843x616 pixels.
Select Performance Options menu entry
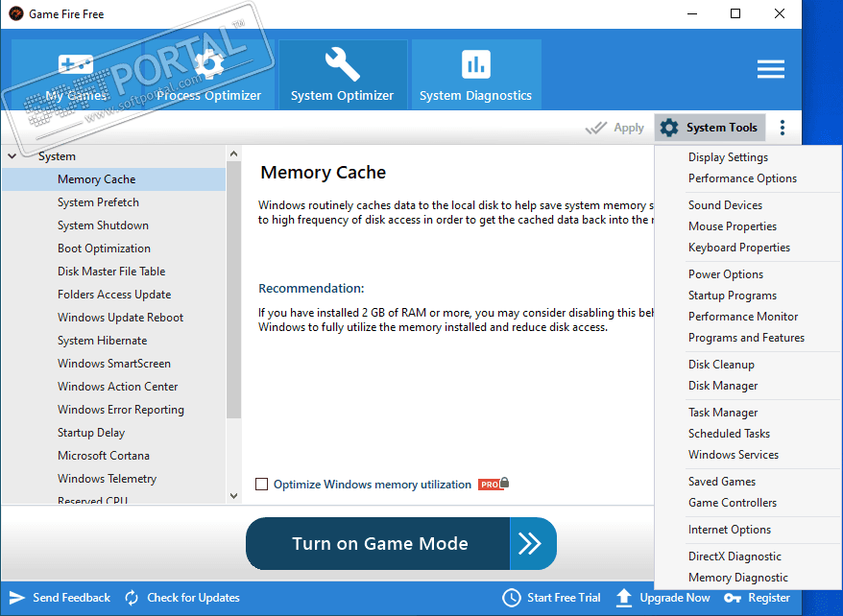(742, 178)
